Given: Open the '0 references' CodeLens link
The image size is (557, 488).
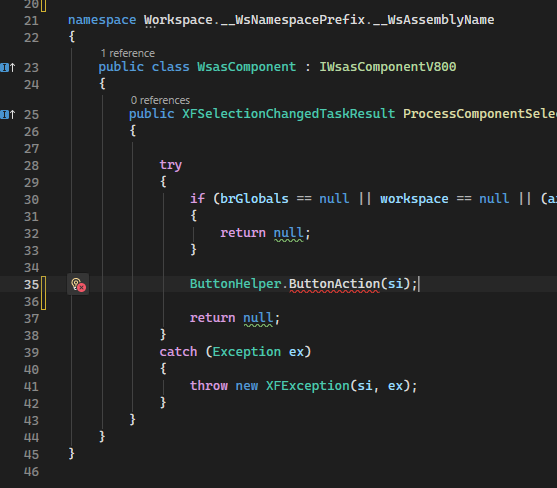Looking at the screenshot, I should pyautogui.click(x=160, y=100).
